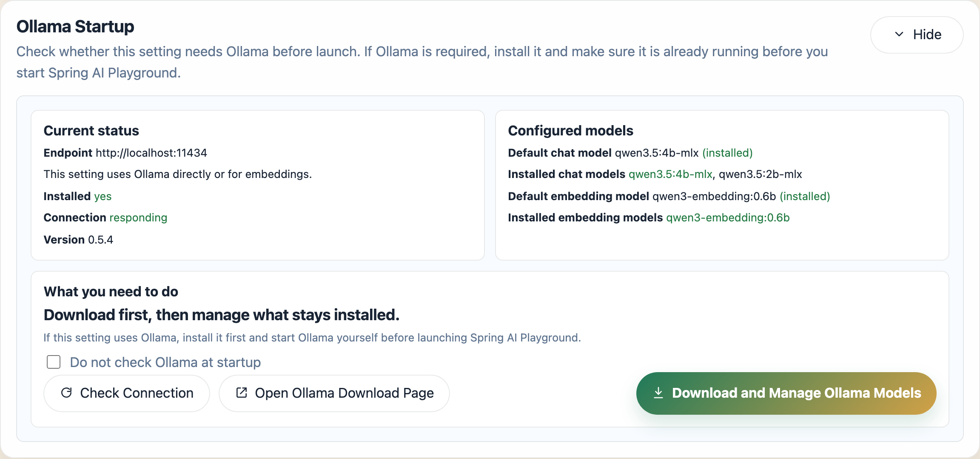The width and height of the screenshot is (980, 459).
Task: Collapse the panel with the Hide button
Action: (x=917, y=35)
